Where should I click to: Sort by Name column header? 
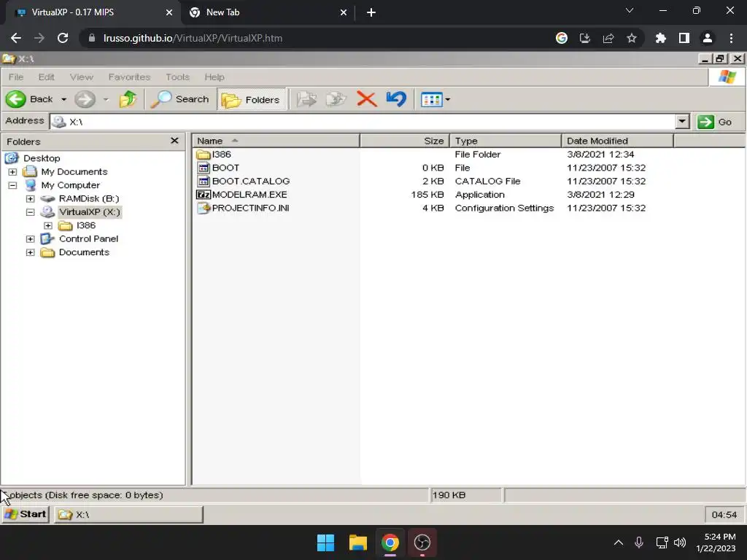[276, 141]
